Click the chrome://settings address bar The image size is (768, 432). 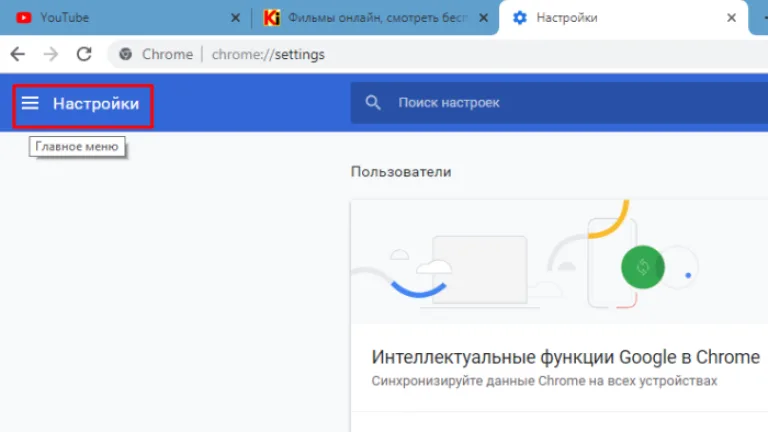[437, 54]
